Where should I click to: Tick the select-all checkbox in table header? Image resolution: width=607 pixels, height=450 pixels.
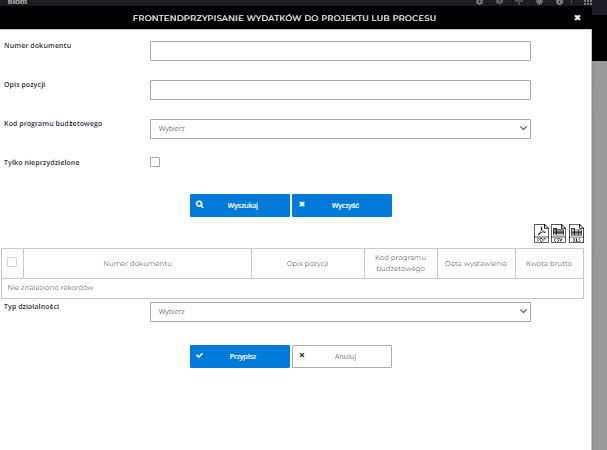point(12,262)
